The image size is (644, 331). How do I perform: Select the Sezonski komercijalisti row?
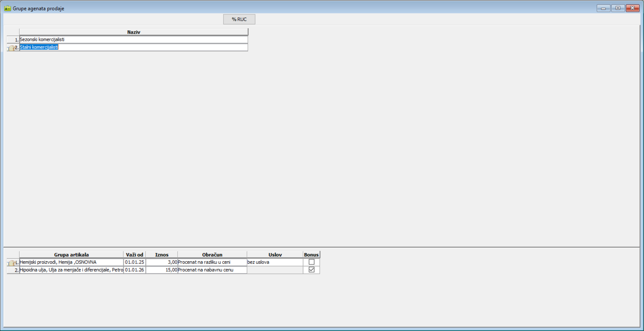point(133,40)
